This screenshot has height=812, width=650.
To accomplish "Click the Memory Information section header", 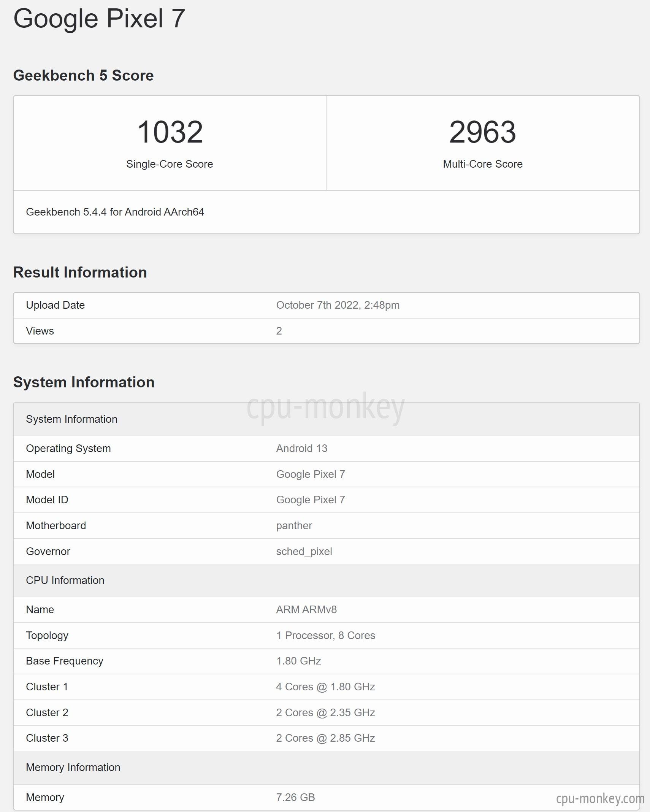I will (x=327, y=767).
